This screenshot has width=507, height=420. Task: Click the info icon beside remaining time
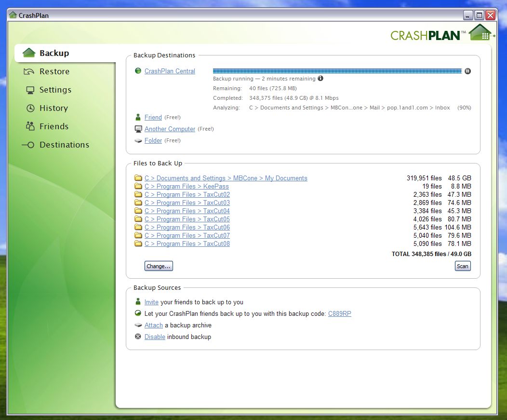coord(320,79)
